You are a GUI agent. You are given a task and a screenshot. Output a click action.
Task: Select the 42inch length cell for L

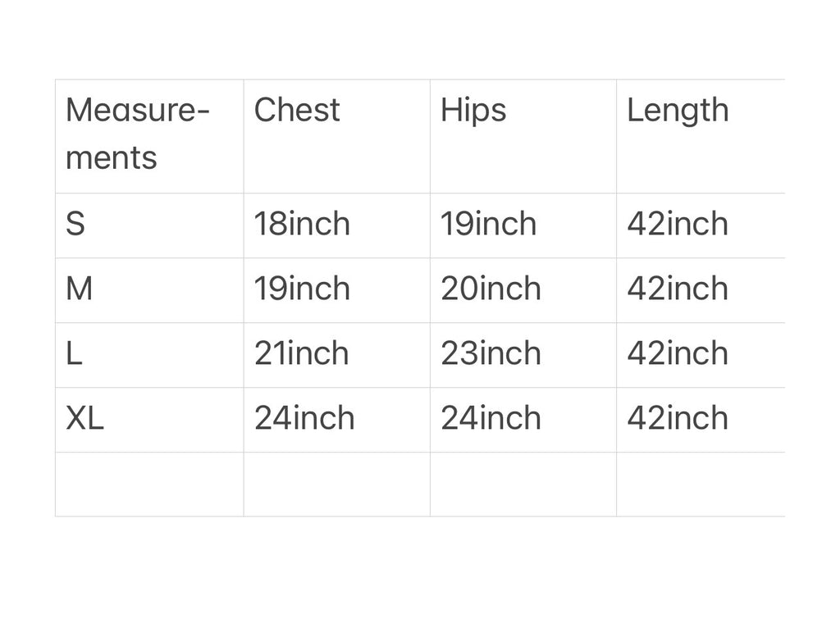click(701, 355)
